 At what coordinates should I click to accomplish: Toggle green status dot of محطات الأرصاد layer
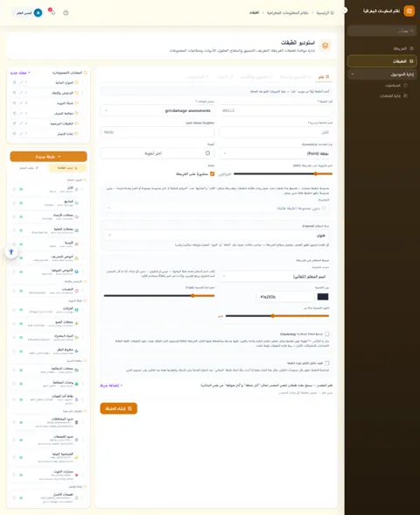tap(21, 217)
